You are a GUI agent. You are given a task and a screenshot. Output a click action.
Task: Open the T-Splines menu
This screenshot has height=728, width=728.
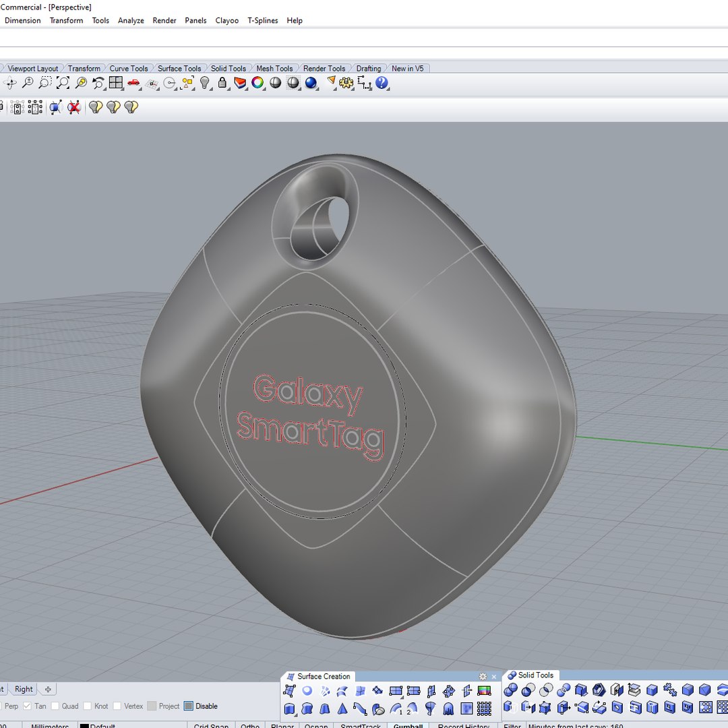click(263, 20)
